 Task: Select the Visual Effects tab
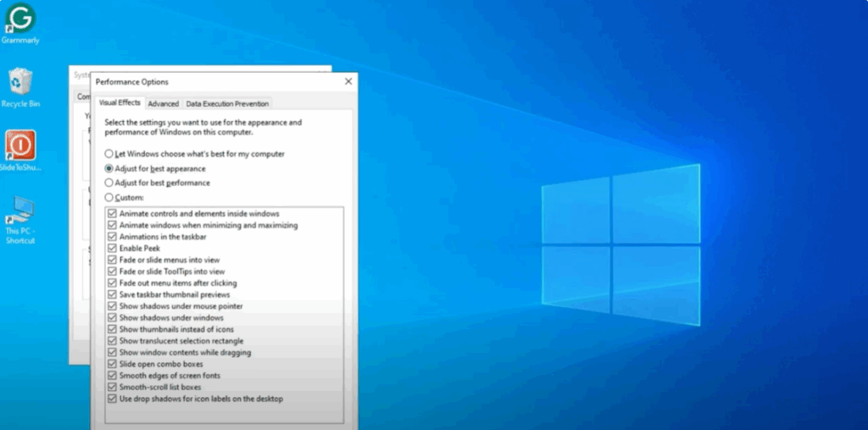click(120, 103)
